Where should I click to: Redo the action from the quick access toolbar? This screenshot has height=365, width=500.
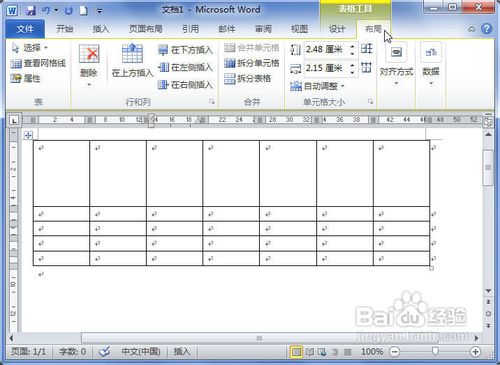pos(69,11)
